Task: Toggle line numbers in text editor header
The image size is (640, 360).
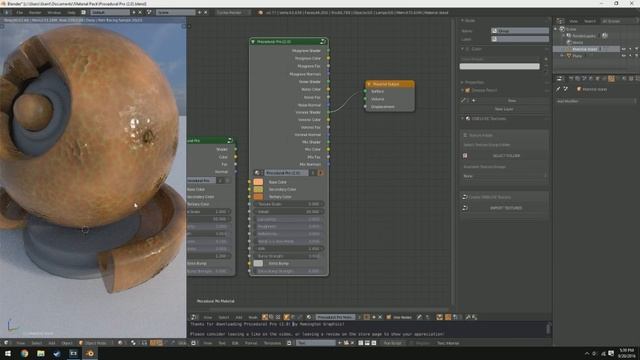Action: tap(361, 343)
